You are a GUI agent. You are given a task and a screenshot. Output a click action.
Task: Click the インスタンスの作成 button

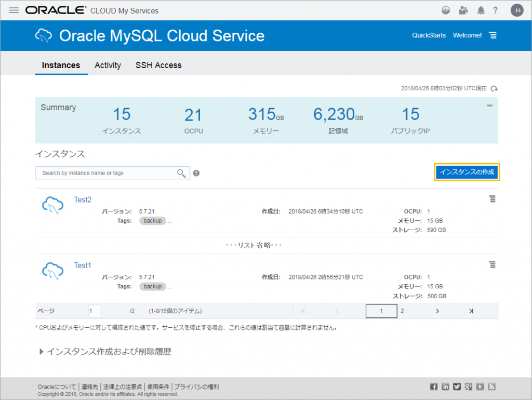click(x=467, y=172)
